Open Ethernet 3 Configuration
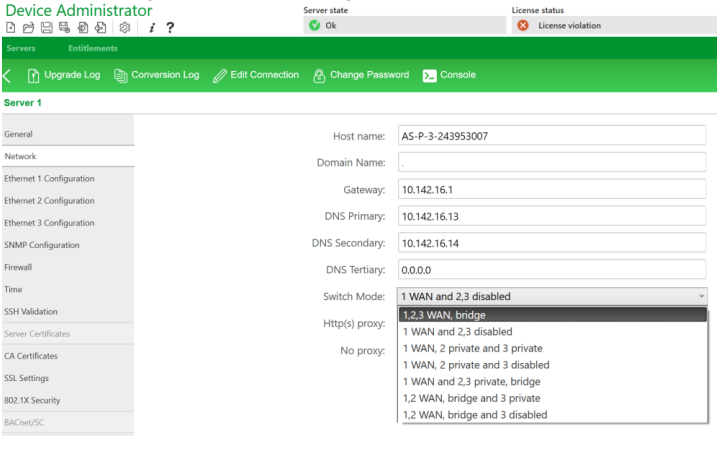This screenshot has width=725, height=454. click(68, 223)
